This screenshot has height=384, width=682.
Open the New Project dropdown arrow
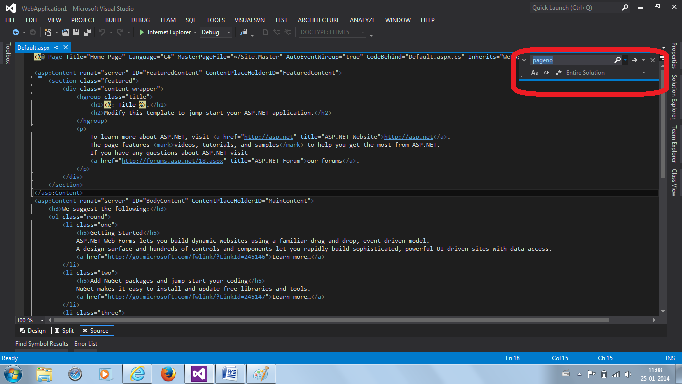coord(56,32)
